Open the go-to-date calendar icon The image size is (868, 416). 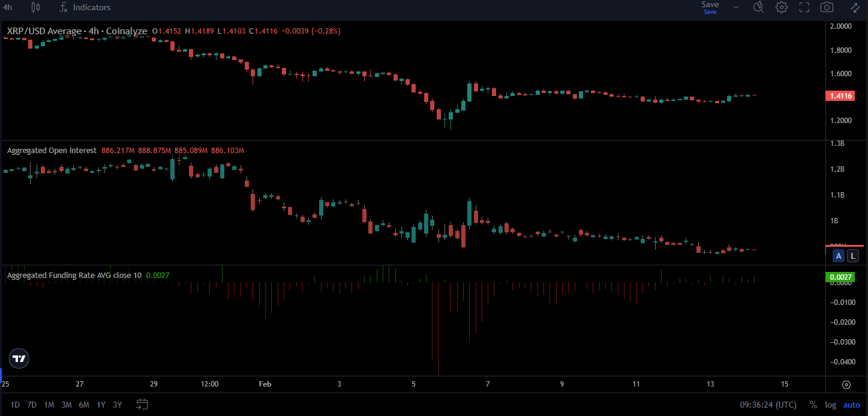(142, 405)
